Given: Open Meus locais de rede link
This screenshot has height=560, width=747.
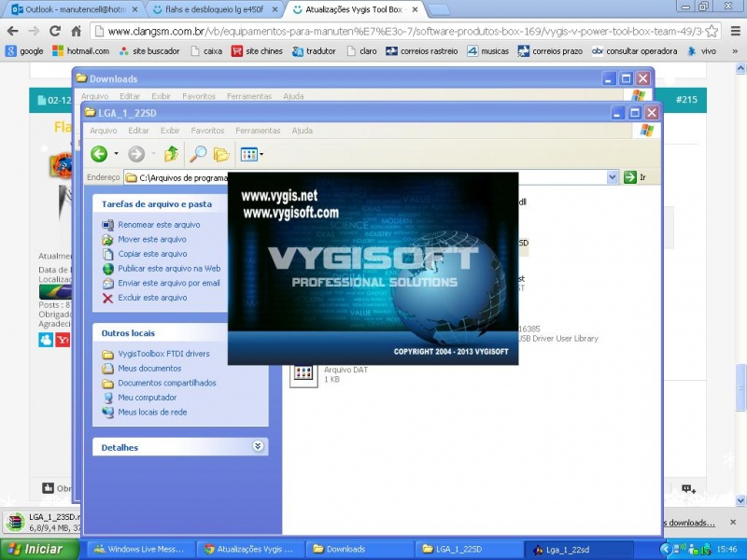Looking at the screenshot, I should coord(152,413).
